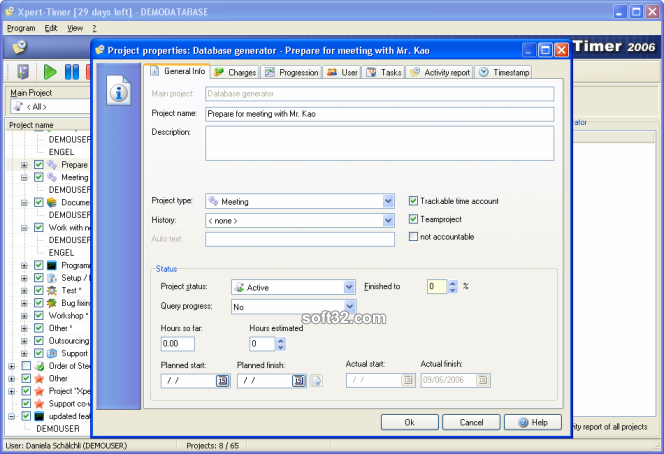
Task: Toggle Trackable time account checkbox
Action: (413, 201)
